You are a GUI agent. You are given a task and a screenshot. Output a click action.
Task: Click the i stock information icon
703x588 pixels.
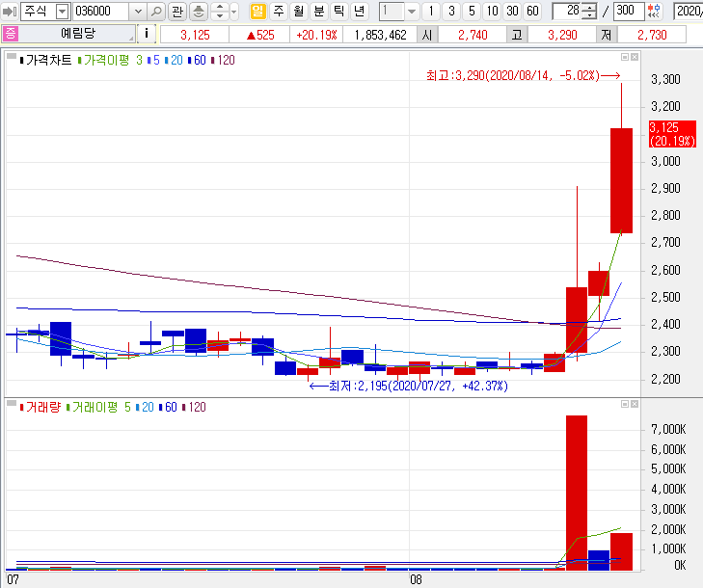147,34
